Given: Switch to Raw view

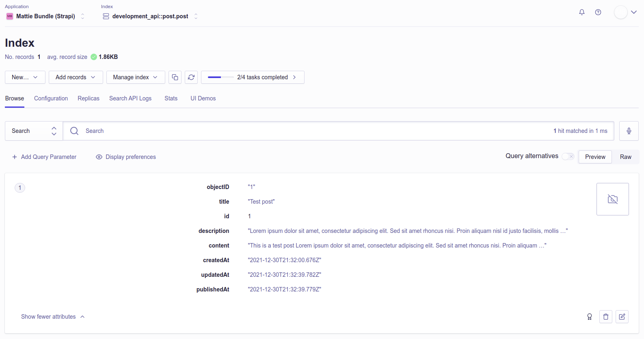Looking at the screenshot, I should (626, 157).
